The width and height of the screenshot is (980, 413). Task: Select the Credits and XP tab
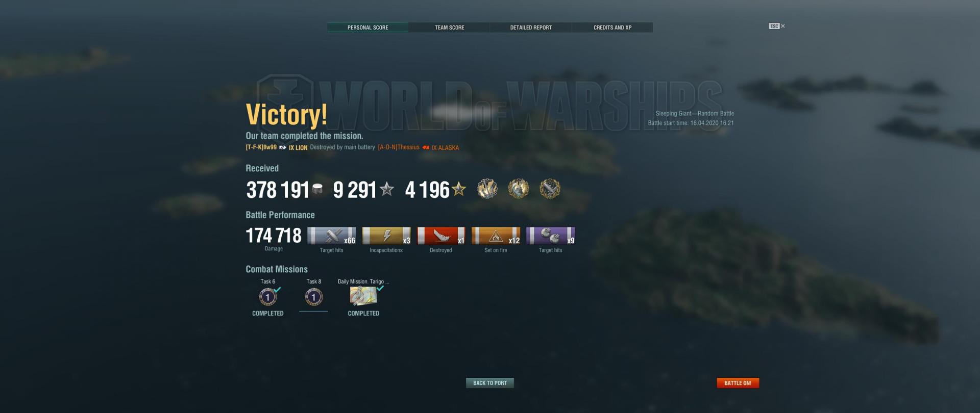[x=612, y=28]
